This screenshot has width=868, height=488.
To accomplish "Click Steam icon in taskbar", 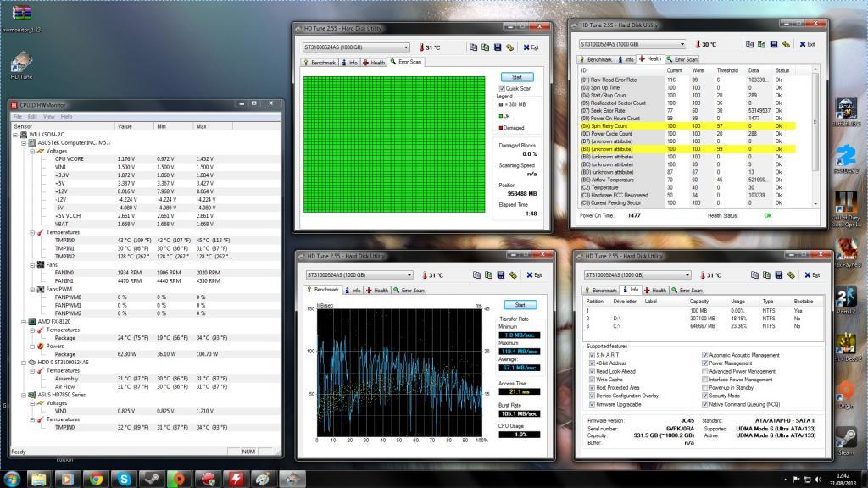I will pos(151,479).
